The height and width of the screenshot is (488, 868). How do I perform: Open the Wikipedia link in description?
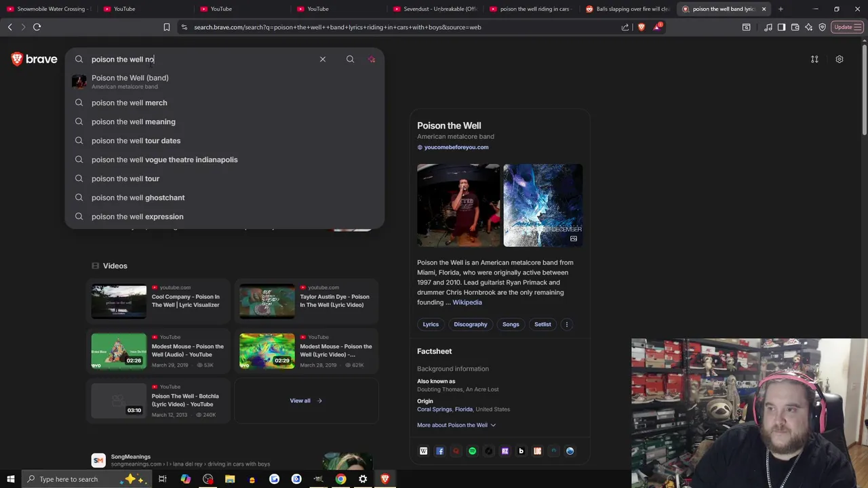tap(467, 302)
